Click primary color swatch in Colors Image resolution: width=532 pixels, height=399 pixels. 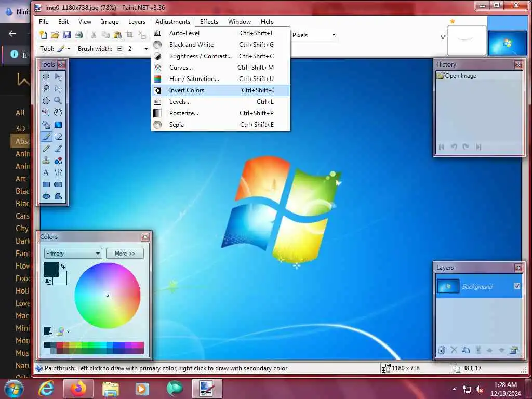tap(51, 270)
